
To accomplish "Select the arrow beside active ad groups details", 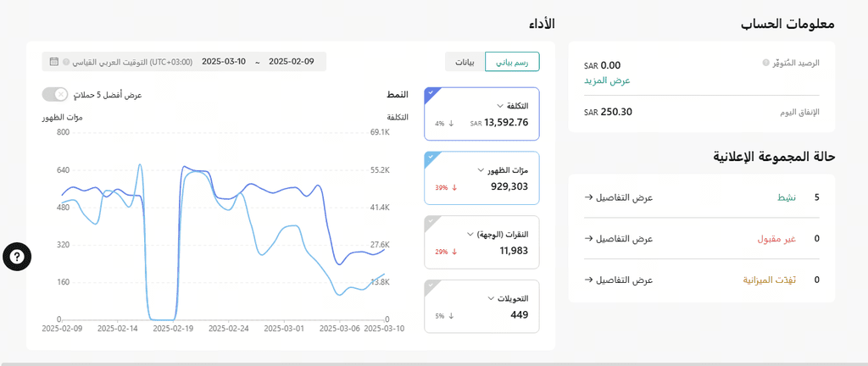I will click(x=588, y=197).
